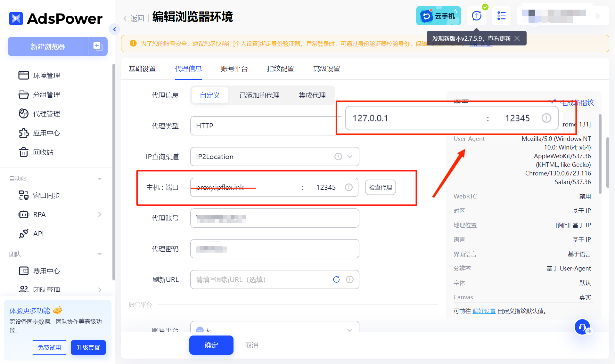Select the 自定义 proxy option

(x=210, y=95)
